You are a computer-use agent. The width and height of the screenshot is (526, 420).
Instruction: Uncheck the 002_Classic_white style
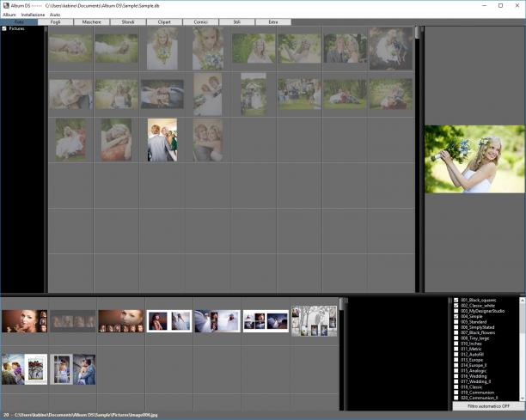456,306
